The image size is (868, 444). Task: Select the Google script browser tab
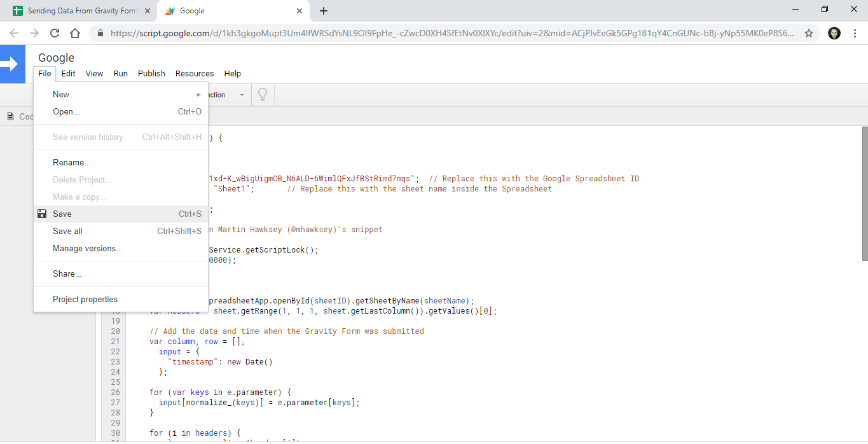pyautogui.click(x=233, y=11)
